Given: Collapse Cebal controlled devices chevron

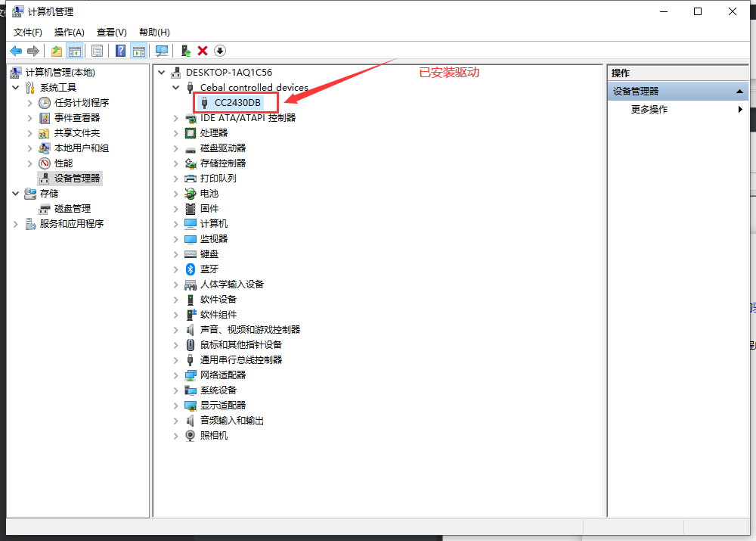Looking at the screenshot, I should 176,87.
